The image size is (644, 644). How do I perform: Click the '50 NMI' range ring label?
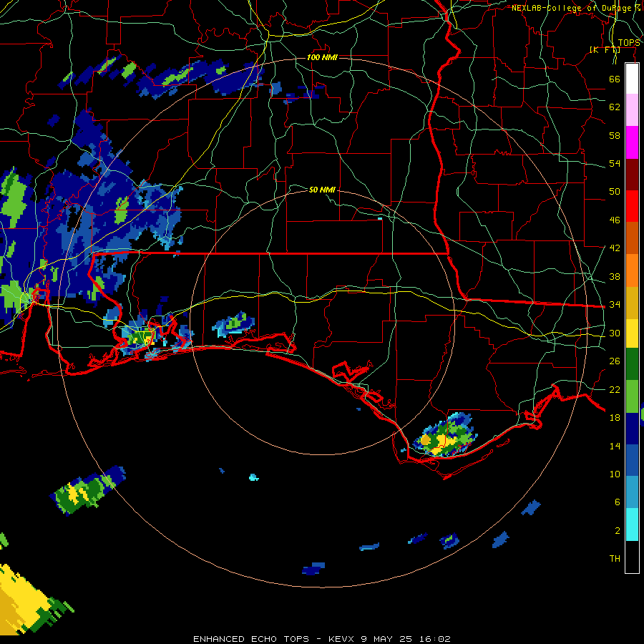[x=322, y=190]
